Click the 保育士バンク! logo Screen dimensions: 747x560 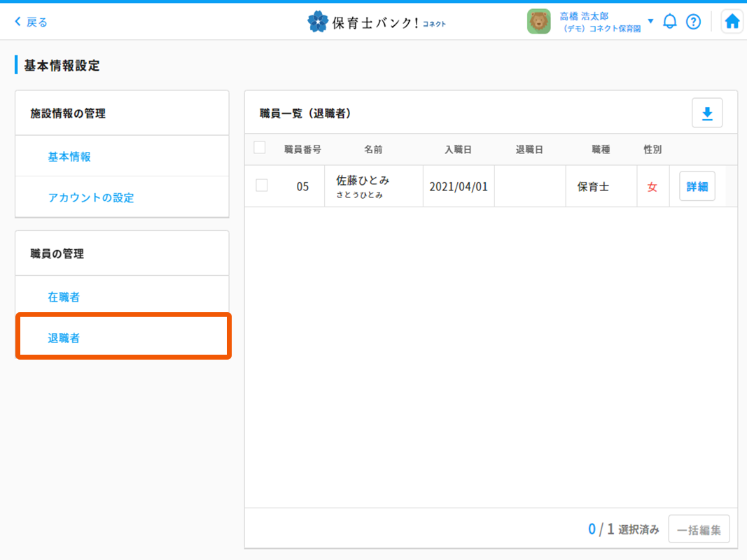[x=377, y=22]
